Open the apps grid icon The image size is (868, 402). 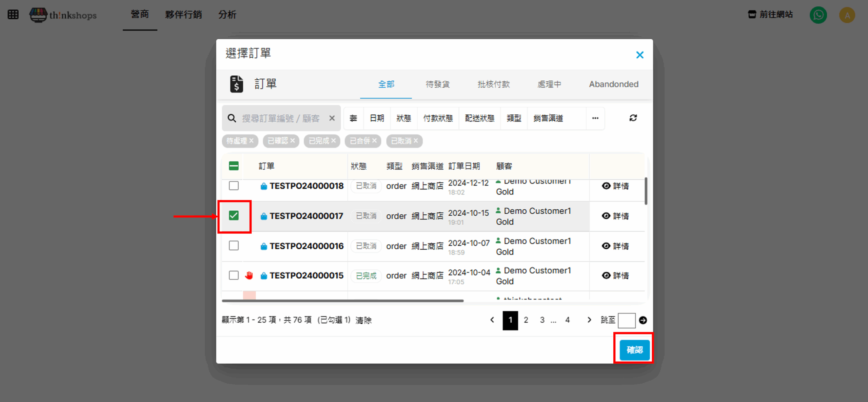click(x=13, y=15)
